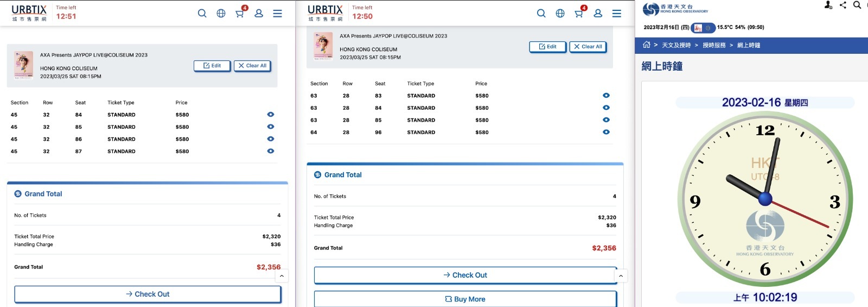Toggle eye icon for section 45 seat 86

(271, 139)
